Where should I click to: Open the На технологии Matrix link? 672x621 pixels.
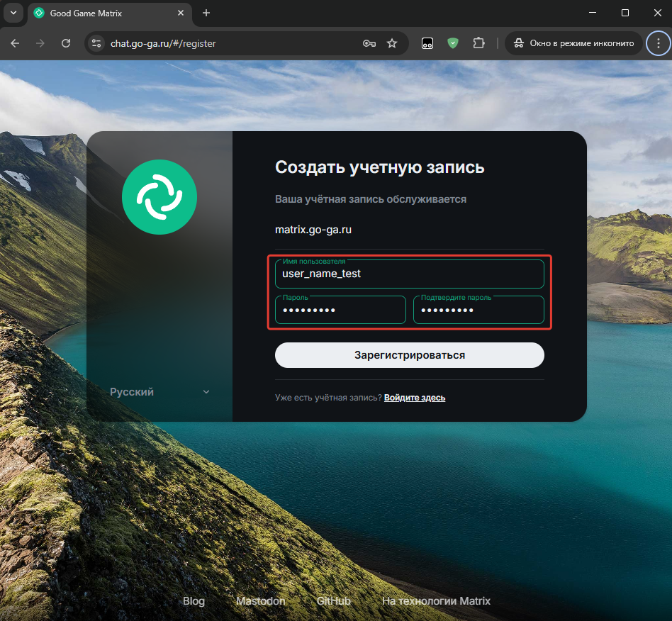436,601
